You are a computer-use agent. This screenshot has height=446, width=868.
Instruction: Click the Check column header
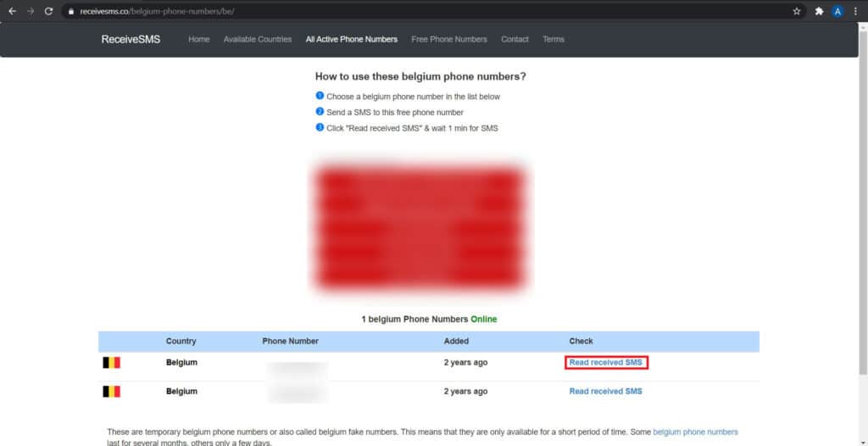[x=581, y=342]
